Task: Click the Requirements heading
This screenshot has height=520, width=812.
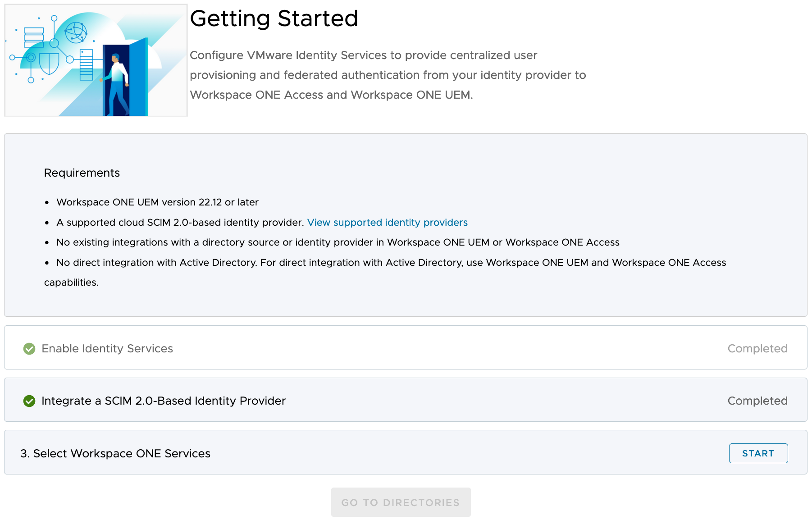Action: coord(82,173)
